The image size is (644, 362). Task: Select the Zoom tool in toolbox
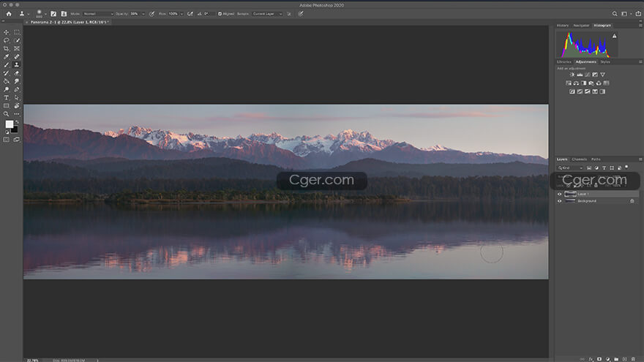(x=6, y=114)
